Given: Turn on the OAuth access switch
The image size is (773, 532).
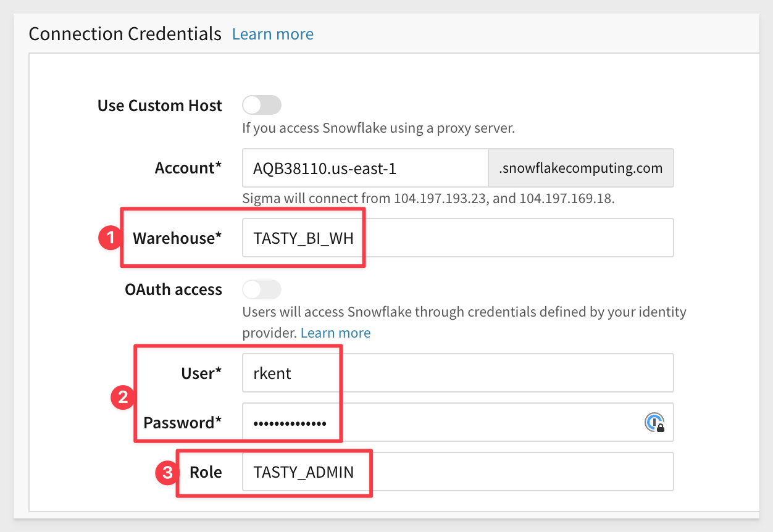Looking at the screenshot, I should click(x=262, y=289).
